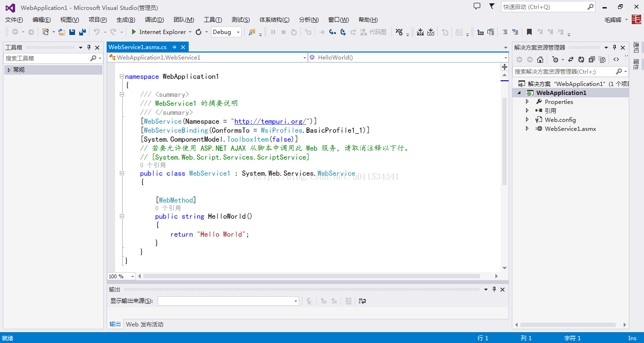Click the 搜索工具箱 toolbox search field

click(53, 58)
